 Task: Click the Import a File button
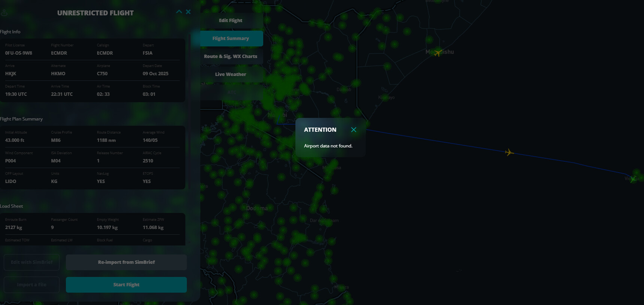tap(32, 285)
